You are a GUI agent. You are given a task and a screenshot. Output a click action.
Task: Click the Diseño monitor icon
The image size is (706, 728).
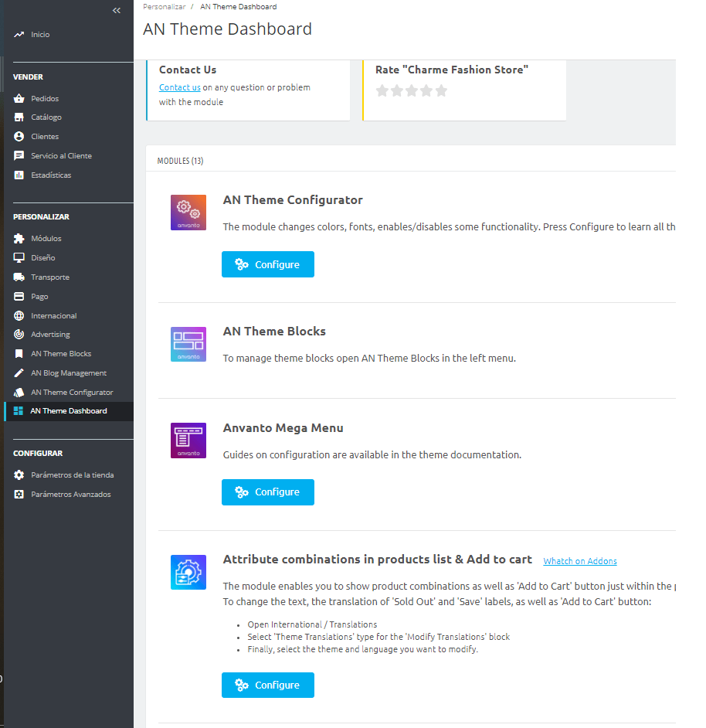click(x=19, y=257)
